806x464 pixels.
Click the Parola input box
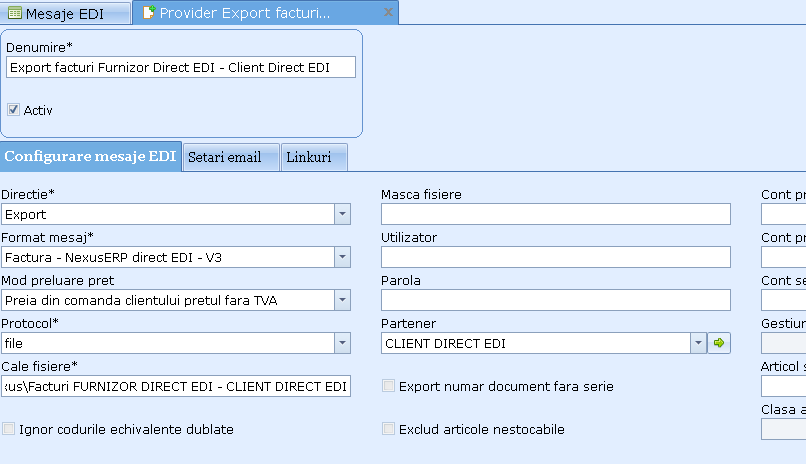(x=555, y=300)
